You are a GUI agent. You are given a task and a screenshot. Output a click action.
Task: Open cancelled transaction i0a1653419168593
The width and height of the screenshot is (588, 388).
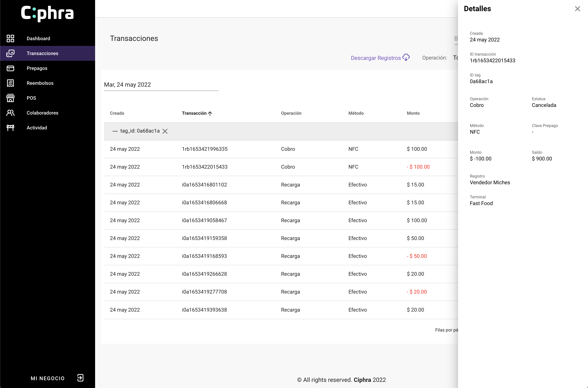204,256
